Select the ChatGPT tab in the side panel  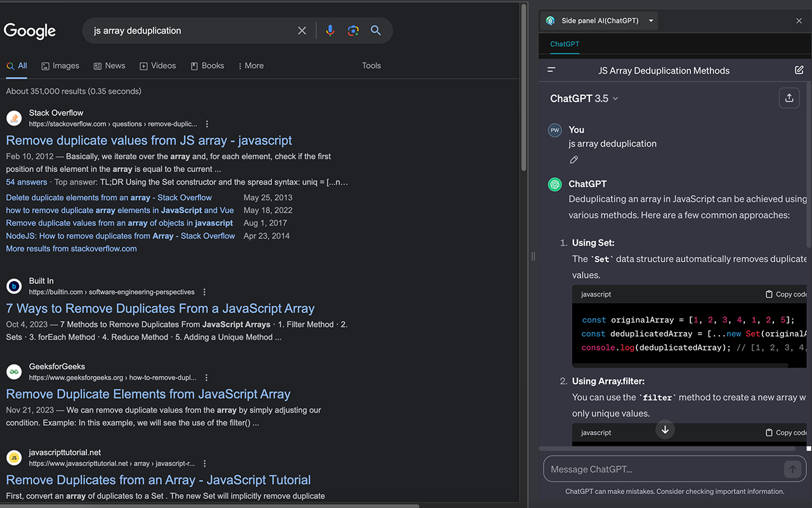(564, 44)
